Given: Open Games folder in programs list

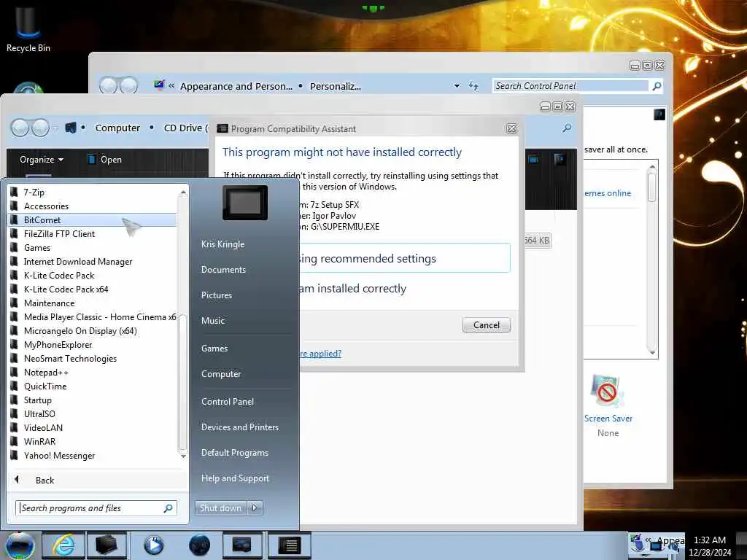Looking at the screenshot, I should point(93,248).
